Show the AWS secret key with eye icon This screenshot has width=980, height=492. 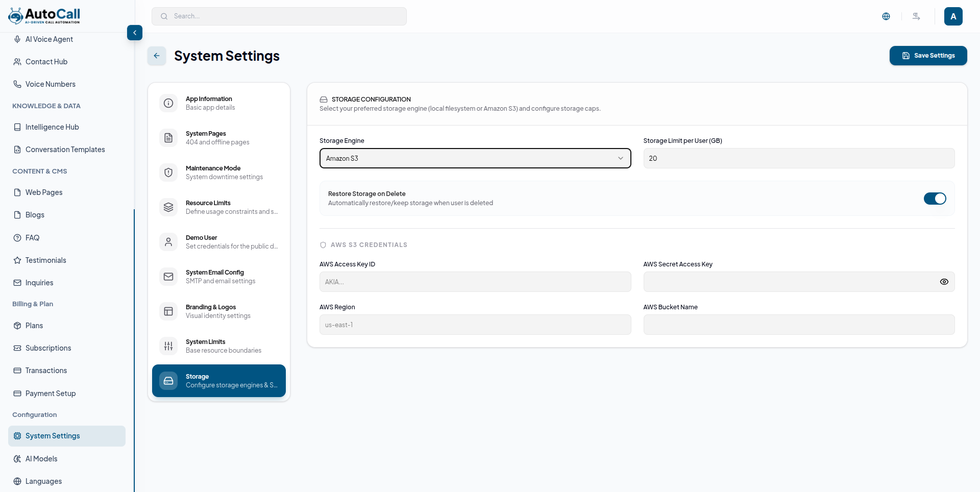point(944,282)
